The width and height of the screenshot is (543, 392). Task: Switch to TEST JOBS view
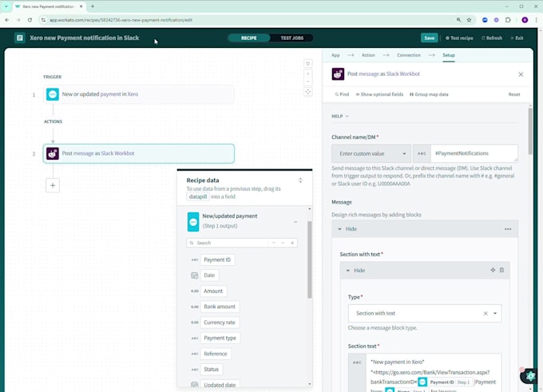click(292, 38)
